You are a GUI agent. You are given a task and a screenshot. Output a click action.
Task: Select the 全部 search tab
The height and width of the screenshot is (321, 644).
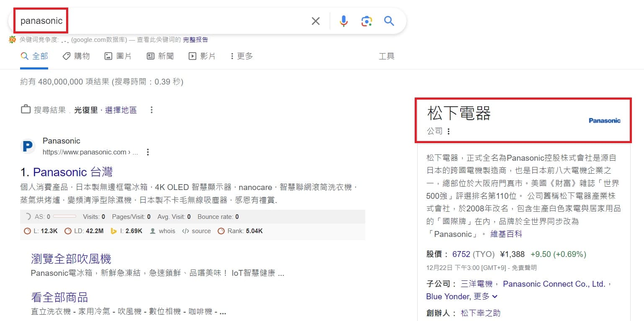34,56
